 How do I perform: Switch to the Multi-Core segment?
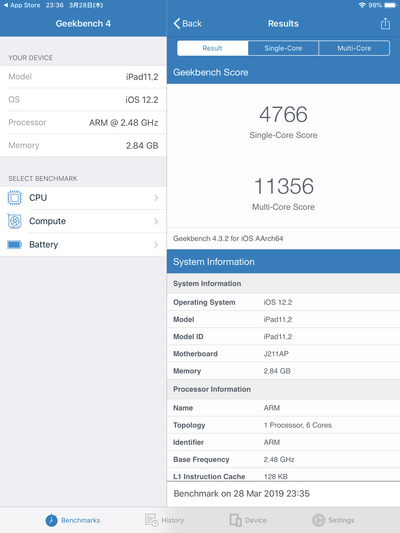pyautogui.click(x=354, y=48)
